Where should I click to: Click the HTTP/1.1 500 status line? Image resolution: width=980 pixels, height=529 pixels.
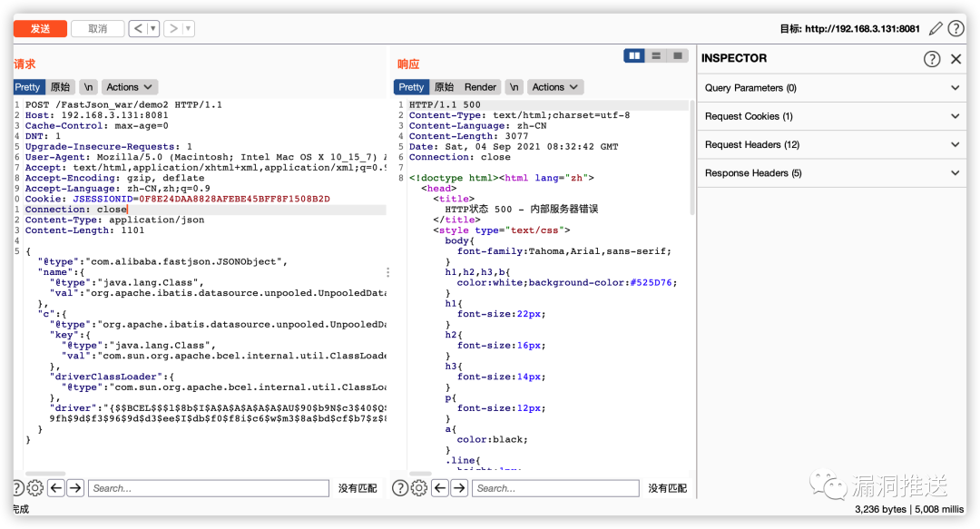click(x=445, y=104)
